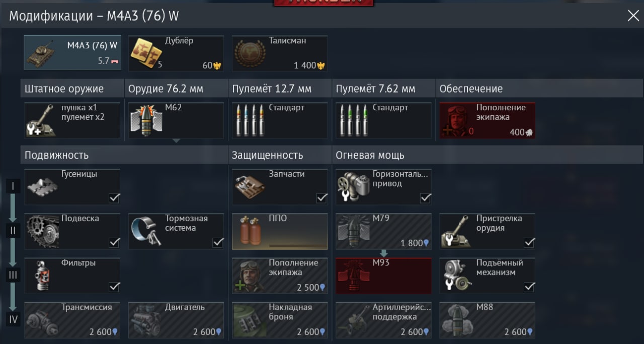Click the Талисман medal icon
The image size is (644, 344).
(x=250, y=53)
